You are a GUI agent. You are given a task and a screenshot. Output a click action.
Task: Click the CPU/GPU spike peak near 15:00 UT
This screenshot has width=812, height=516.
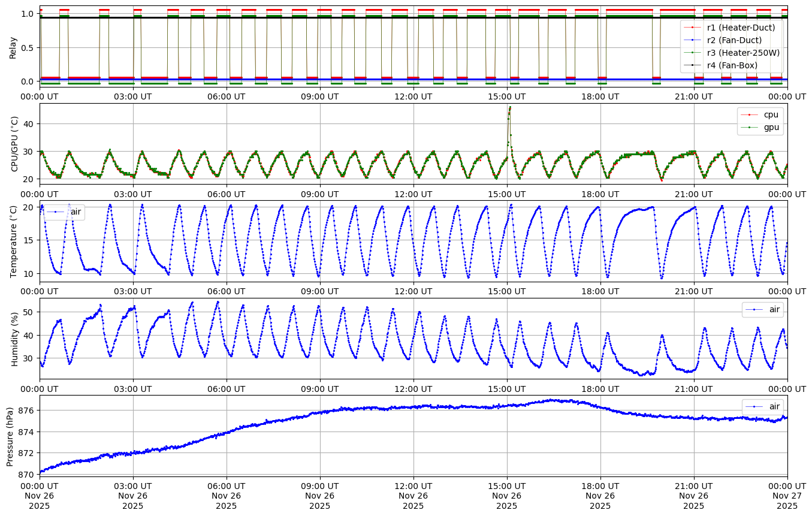(510, 107)
